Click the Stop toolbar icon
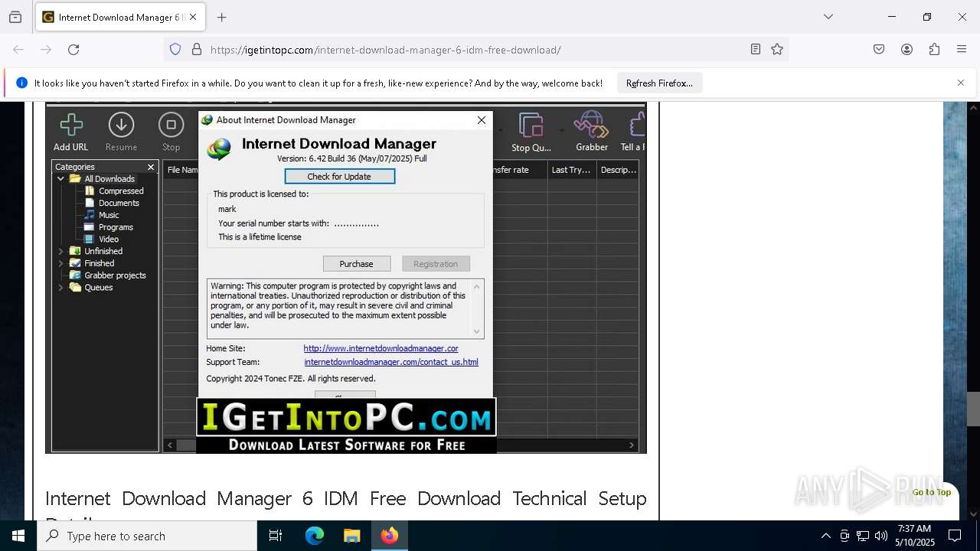The height and width of the screenshot is (551, 980). 171,132
